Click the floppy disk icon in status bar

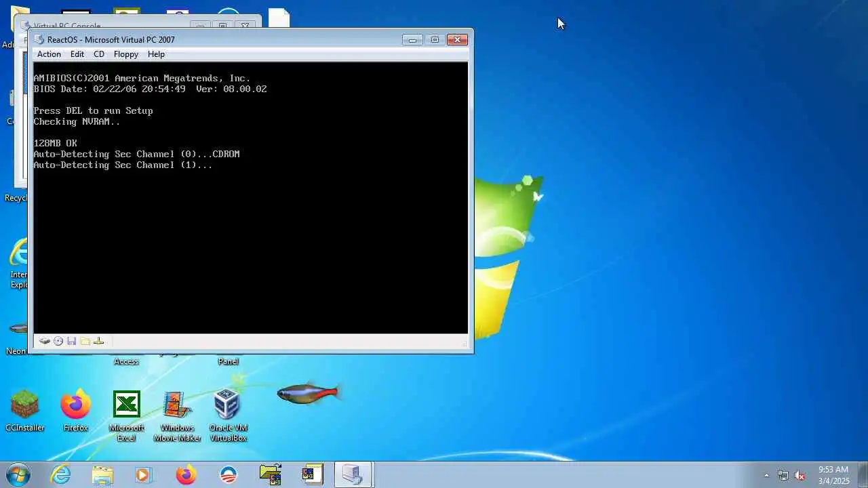point(71,341)
